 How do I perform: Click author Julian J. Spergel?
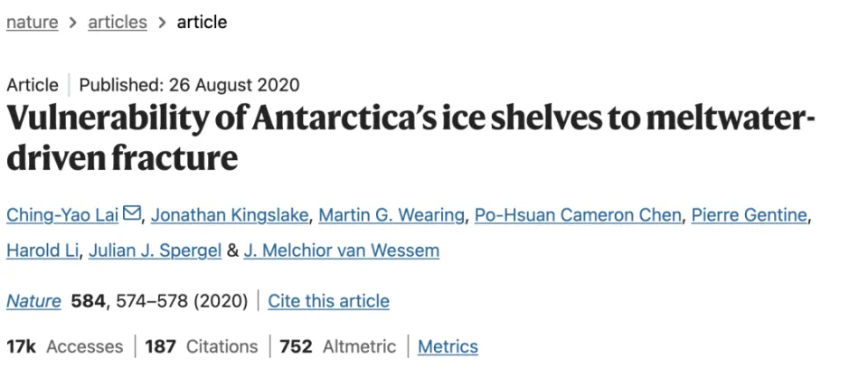point(155,250)
